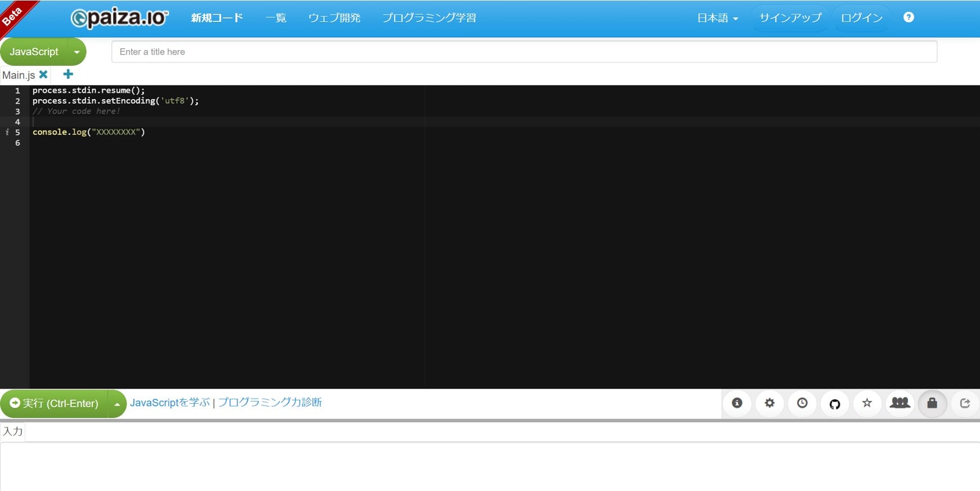
Task: Click the share arrow icon
Action: pyautogui.click(x=965, y=403)
